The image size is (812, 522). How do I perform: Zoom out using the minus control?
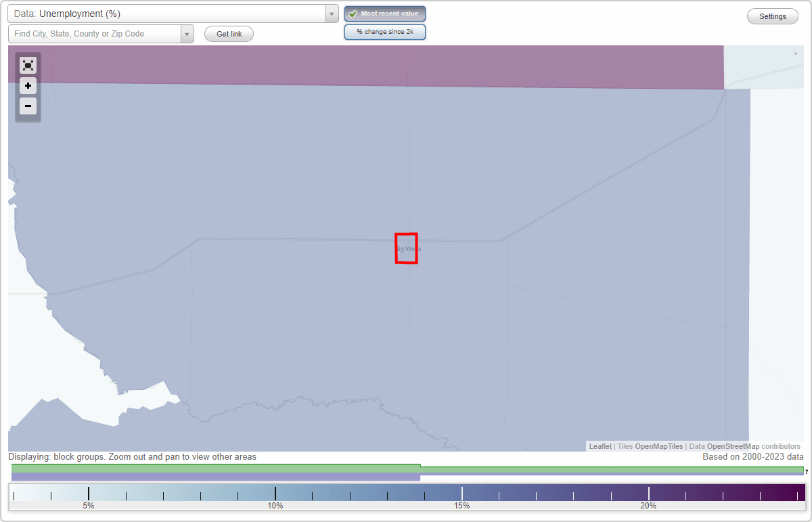(x=28, y=106)
